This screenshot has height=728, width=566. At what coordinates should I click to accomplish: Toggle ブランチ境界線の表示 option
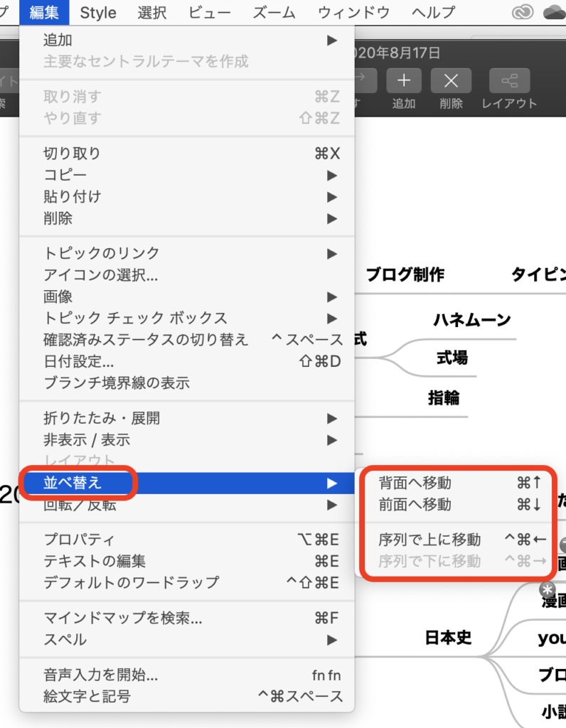(x=117, y=383)
